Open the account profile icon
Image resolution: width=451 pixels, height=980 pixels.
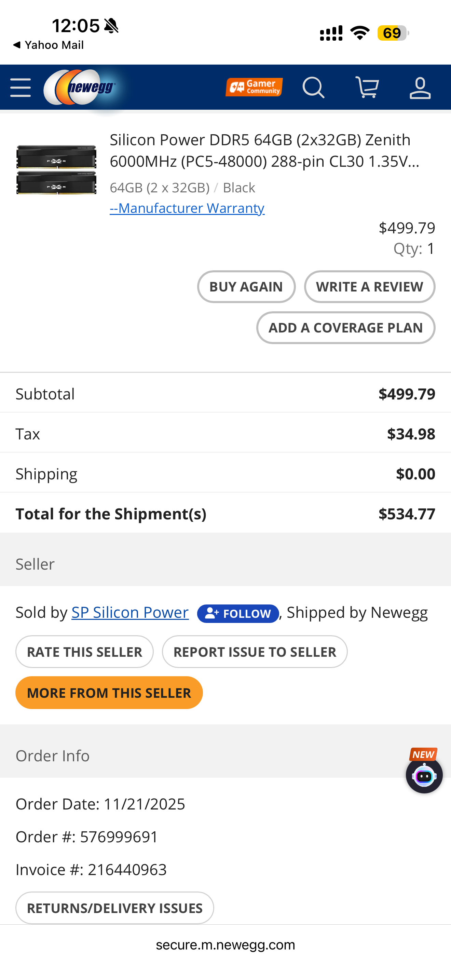pyautogui.click(x=420, y=88)
